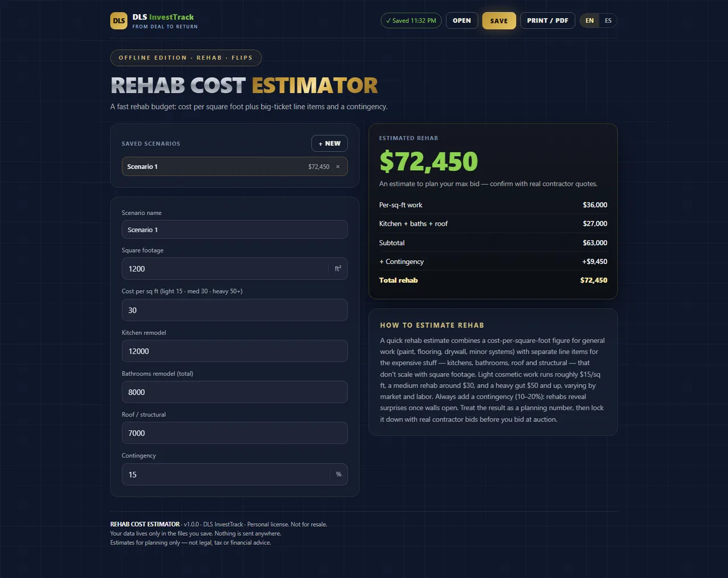Click the Subtotal $63,000 amount
Image resolution: width=728 pixels, height=578 pixels.
pyautogui.click(x=595, y=243)
